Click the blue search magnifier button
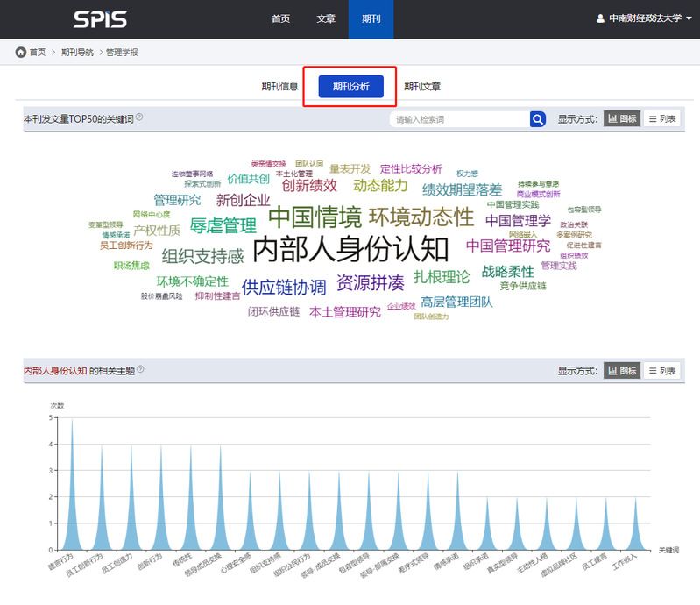Image resolution: width=700 pixels, height=605 pixels. coord(538,119)
